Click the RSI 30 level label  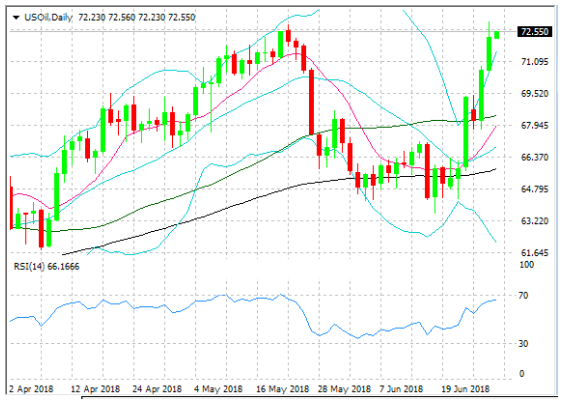click(x=524, y=344)
